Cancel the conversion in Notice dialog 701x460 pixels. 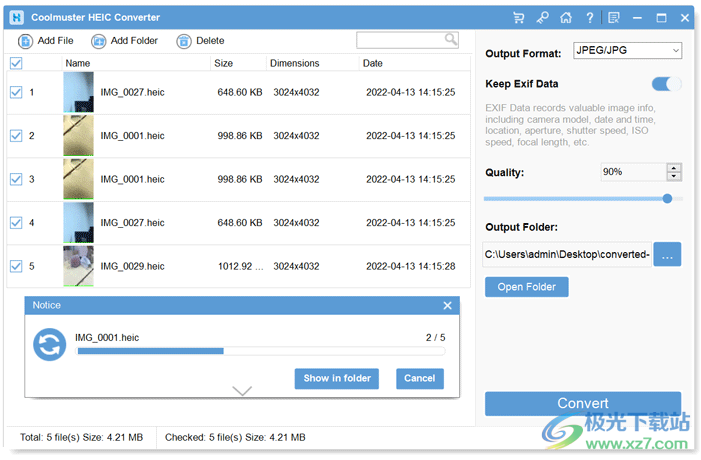click(x=419, y=378)
